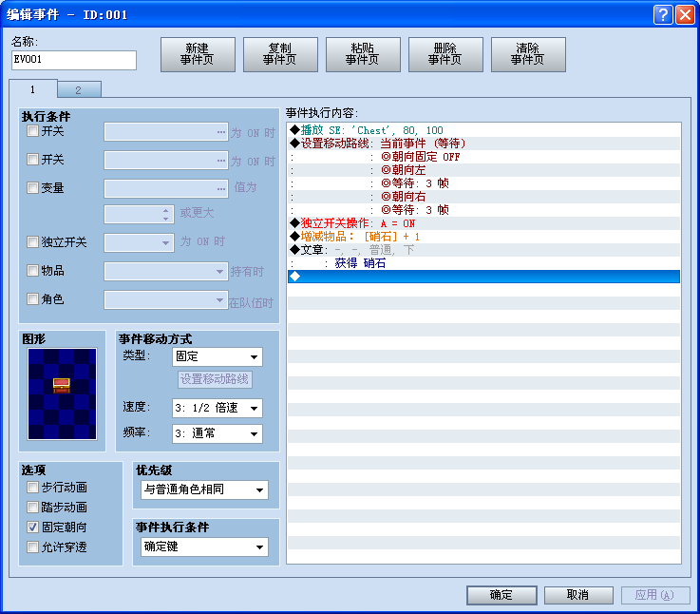Uncheck the 固定朝向 option

(x=32, y=528)
